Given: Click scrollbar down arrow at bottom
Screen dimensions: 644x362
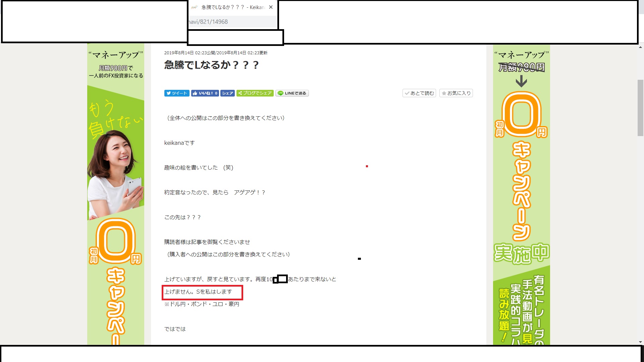Looking at the screenshot, I should (641, 342).
